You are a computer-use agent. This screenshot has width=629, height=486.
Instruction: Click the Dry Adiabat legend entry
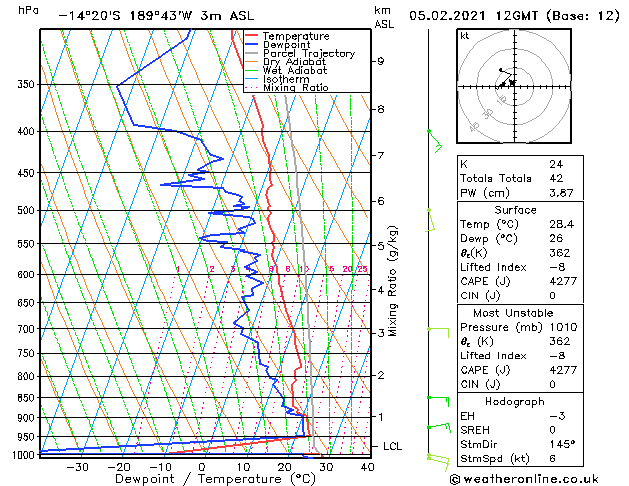click(x=286, y=62)
